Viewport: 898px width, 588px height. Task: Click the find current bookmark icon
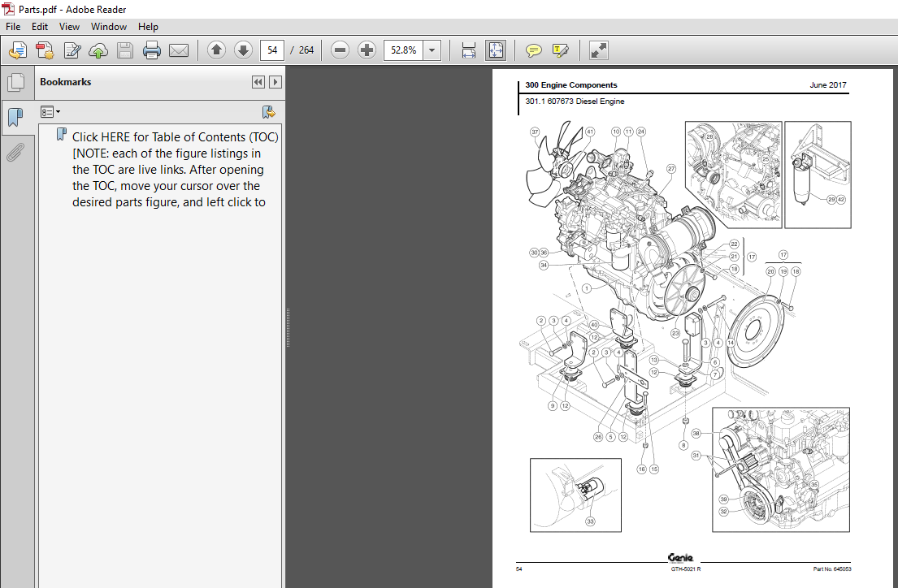click(x=268, y=111)
